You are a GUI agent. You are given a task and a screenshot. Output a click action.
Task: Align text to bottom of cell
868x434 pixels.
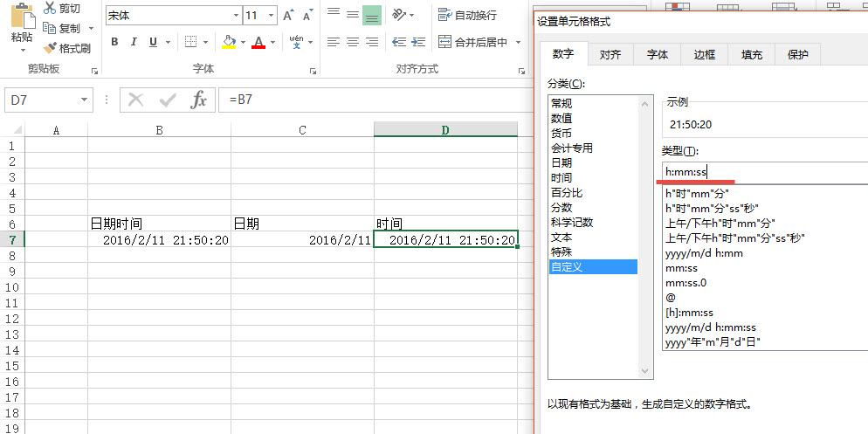372,15
